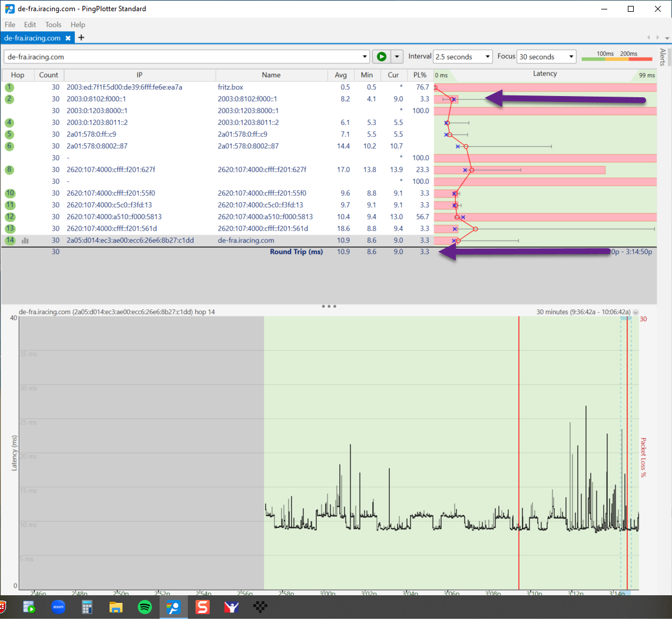The image size is (672, 620).
Task: Click the Avg column header
Action: pos(341,75)
